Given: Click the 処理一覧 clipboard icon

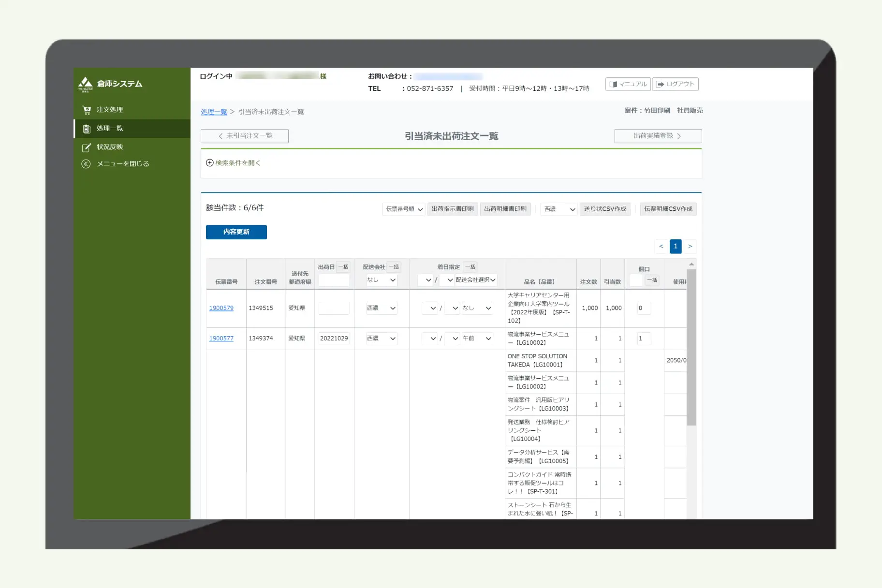Looking at the screenshot, I should (x=87, y=129).
